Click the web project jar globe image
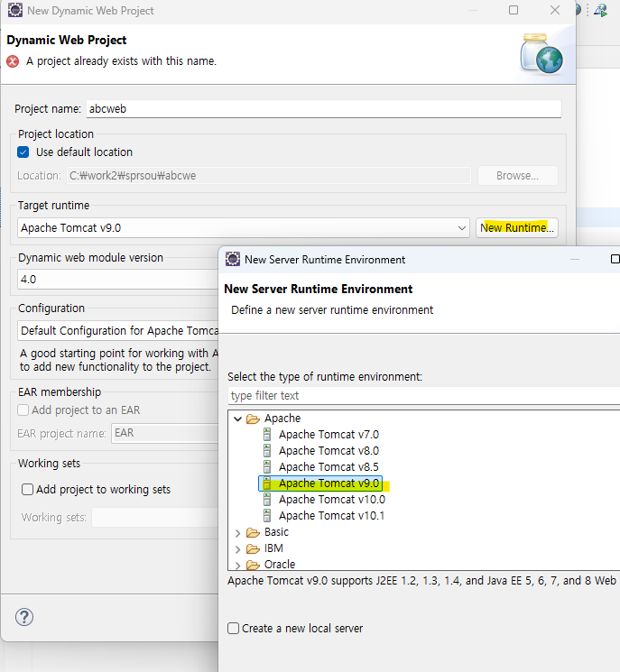This screenshot has height=672, width=620. (541, 54)
